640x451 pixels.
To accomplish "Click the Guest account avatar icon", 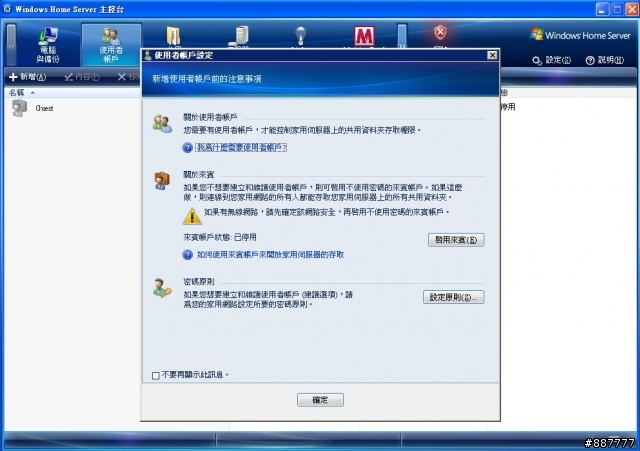I will [x=19, y=108].
